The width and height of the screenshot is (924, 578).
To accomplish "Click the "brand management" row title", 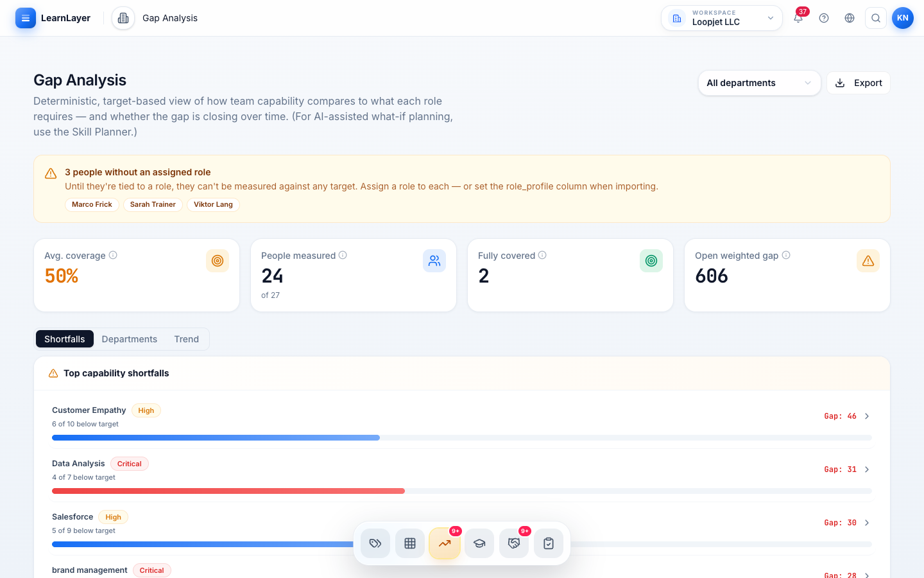I will click(90, 570).
